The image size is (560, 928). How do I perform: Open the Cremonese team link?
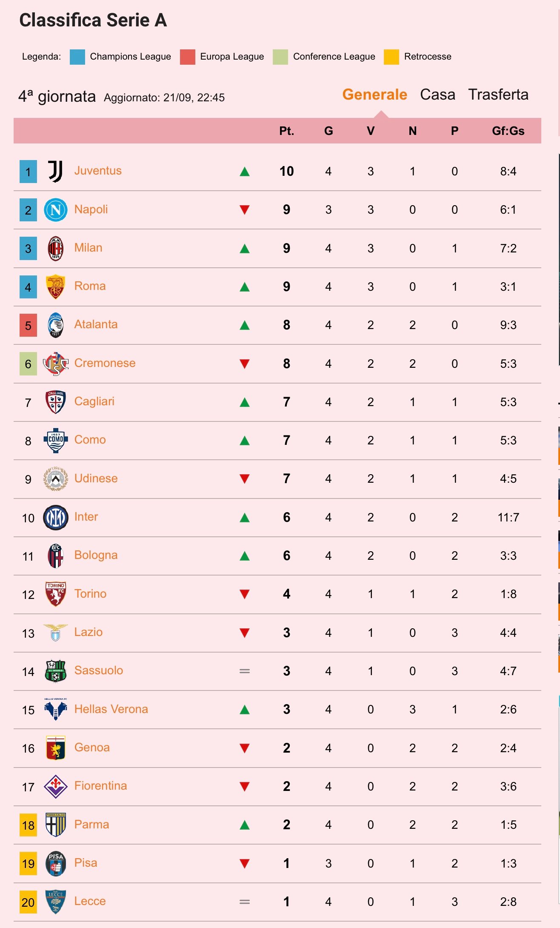(x=105, y=363)
